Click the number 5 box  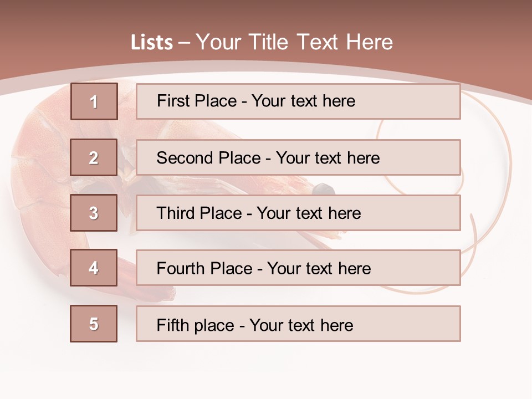click(x=94, y=324)
